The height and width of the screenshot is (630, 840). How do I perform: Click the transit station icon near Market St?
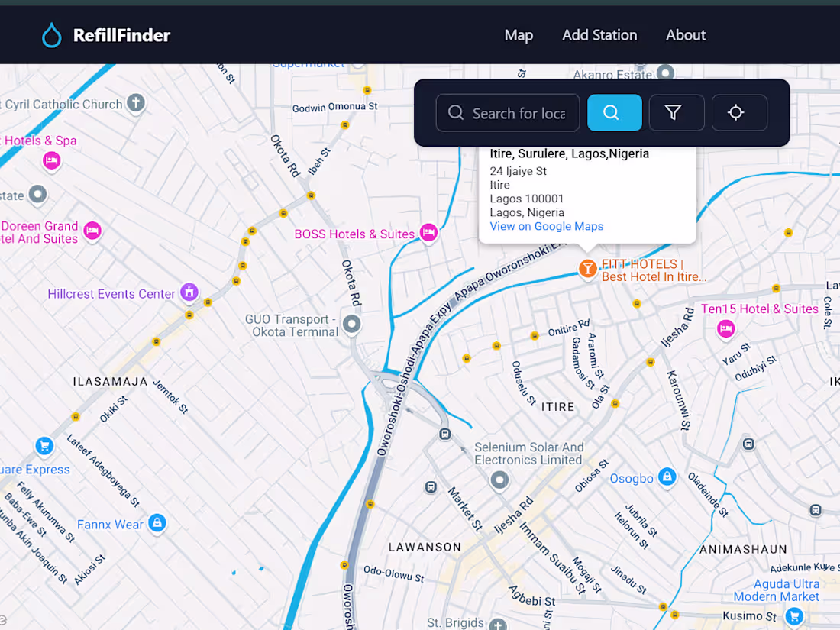(x=431, y=486)
